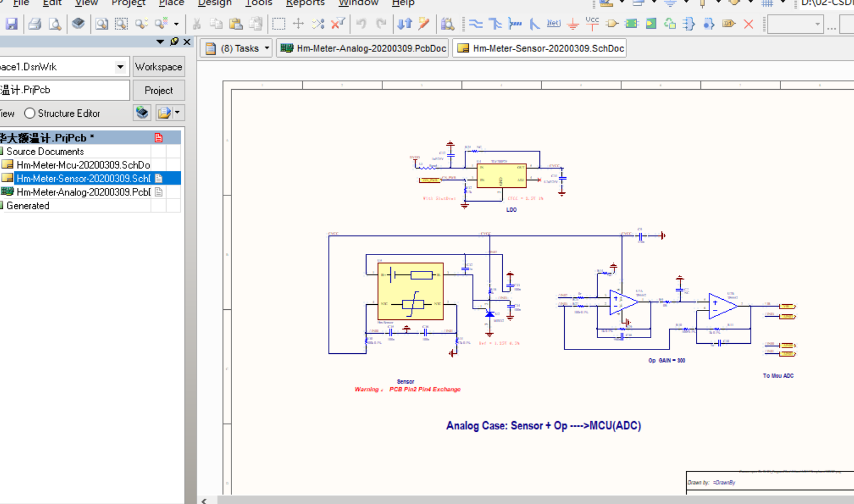Select the Source Documents folder
Viewport: 854px width, 504px height.
coord(45,151)
